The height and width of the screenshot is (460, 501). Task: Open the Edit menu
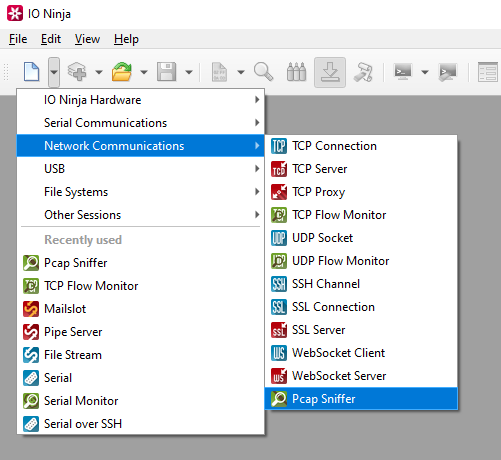[x=51, y=39]
